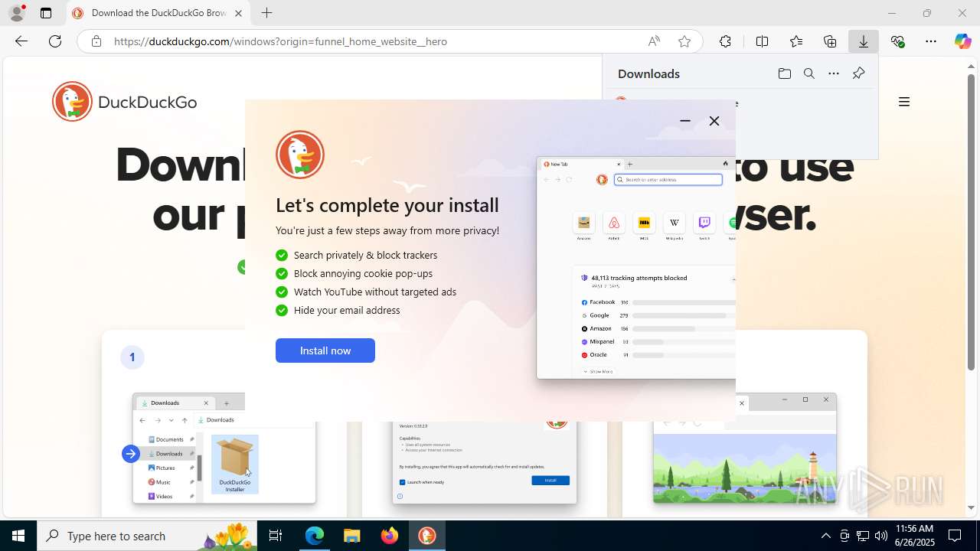This screenshot has height=551, width=980.
Task: Click 'Search privately & block trackers' text
Action: point(365,255)
